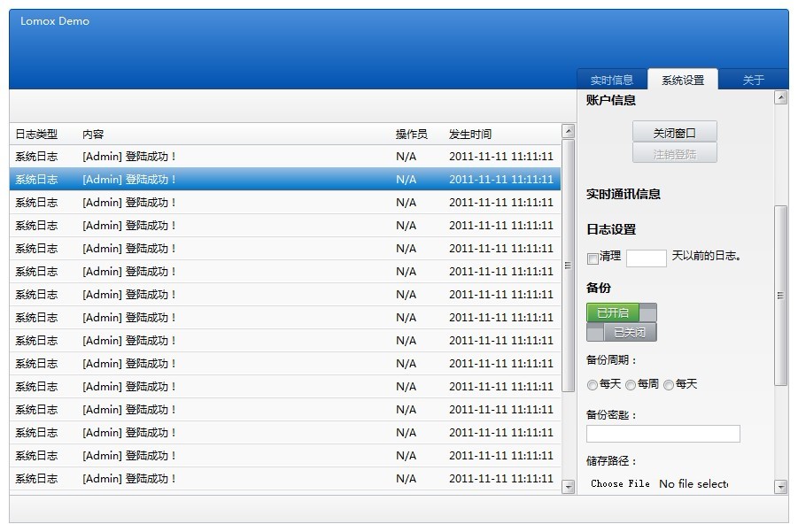Toggle the green 已开启 backup switch
This screenshot has height=532, width=798.
[621, 312]
